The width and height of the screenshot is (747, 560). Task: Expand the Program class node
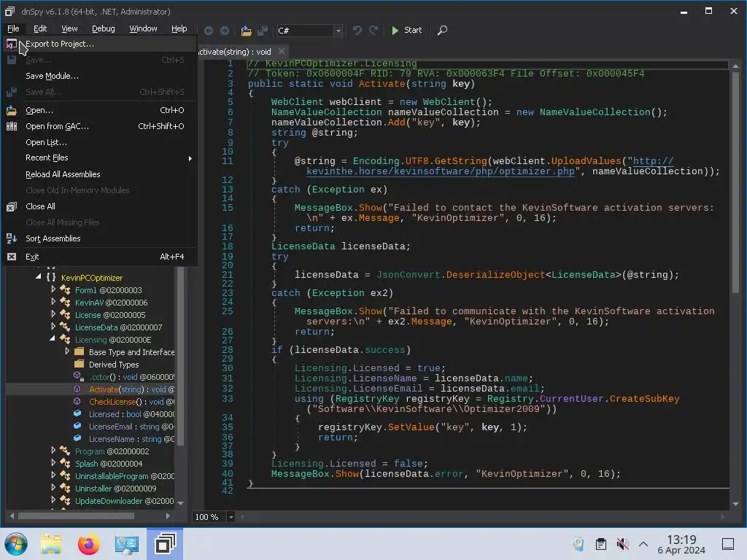(x=53, y=450)
